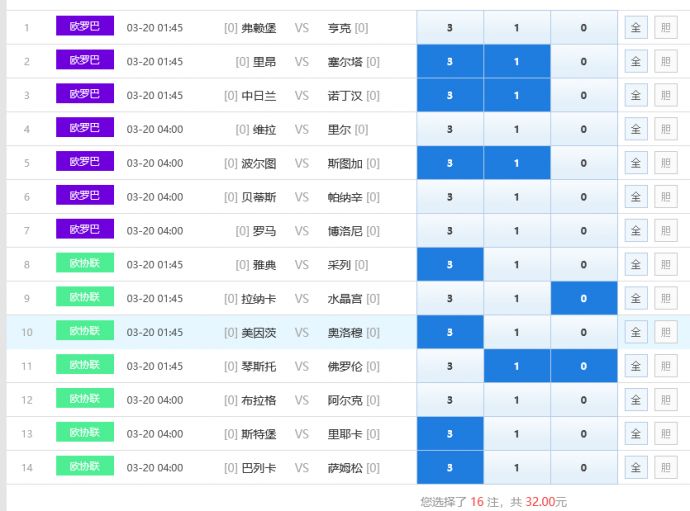The image size is (690, 511).
Task: Pick loss (0) for 维拉 vs 里尔
Action: click(x=583, y=130)
